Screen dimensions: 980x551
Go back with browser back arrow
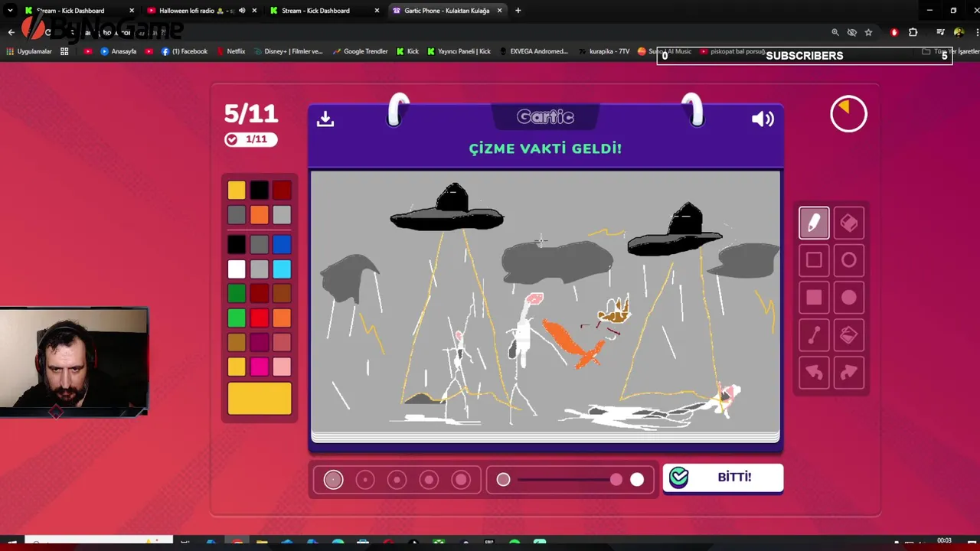(x=11, y=32)
